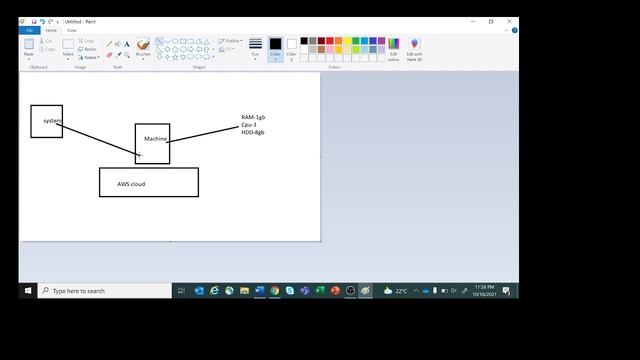Select the Rounded rectangle shape
The image size is (640, 360).
coord(191,41)
